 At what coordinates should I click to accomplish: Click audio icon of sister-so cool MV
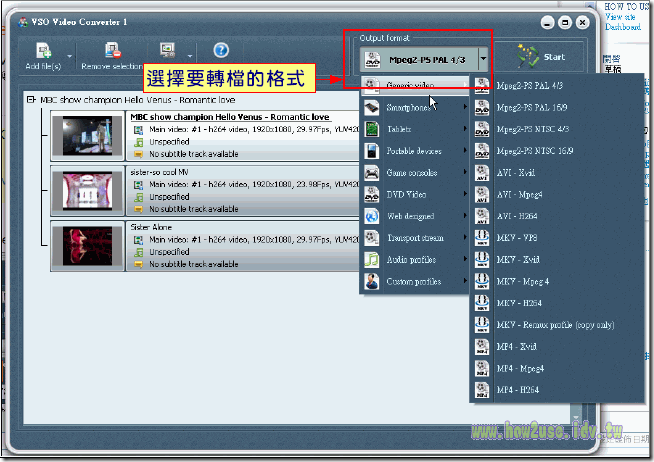pyautogui.click(x=138, y=197)
